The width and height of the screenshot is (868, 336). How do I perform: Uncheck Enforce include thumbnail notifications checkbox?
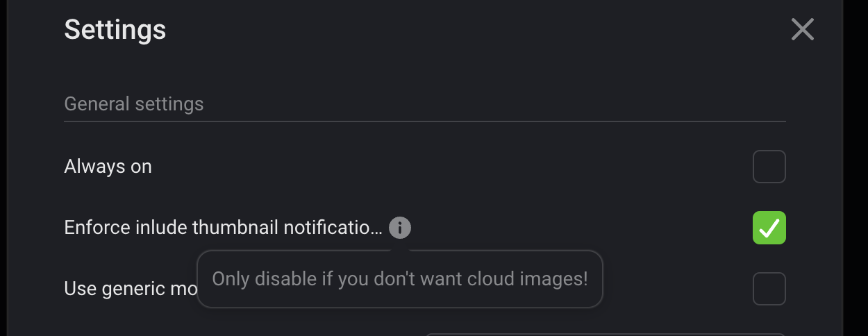(769, 228)
